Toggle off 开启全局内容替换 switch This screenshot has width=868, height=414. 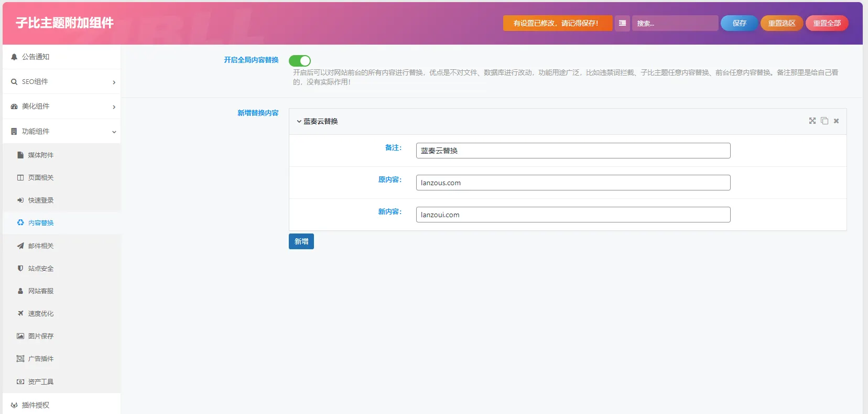(300, 61)
